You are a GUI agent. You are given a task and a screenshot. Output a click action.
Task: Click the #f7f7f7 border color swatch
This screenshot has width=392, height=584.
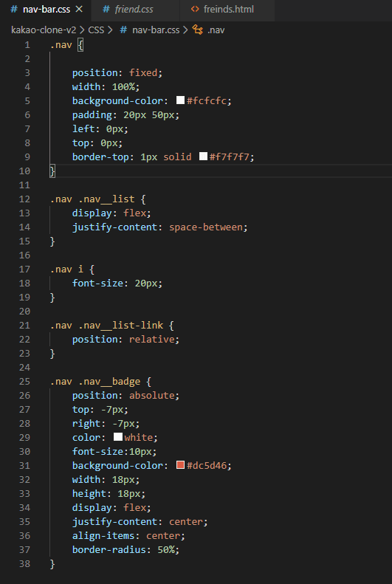click(203, 156)
